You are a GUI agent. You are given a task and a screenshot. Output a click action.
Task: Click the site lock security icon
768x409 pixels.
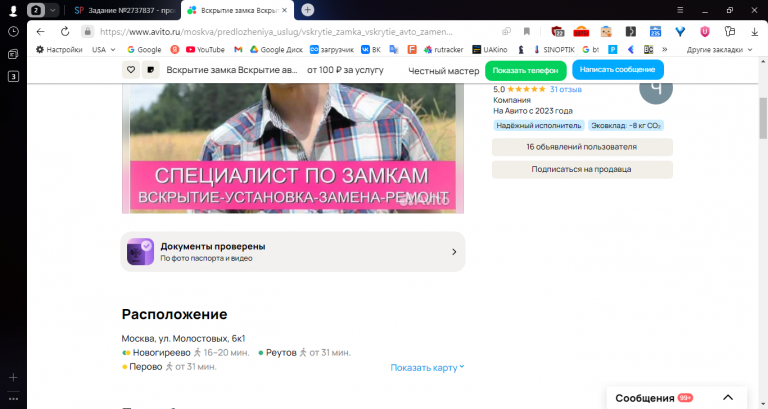click(x=87, y=31)
